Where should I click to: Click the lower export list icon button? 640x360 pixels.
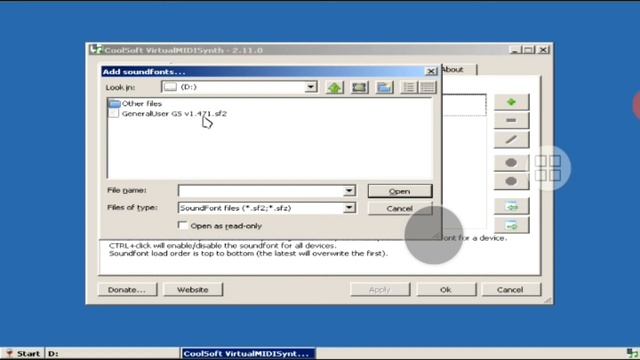[511, 225]
